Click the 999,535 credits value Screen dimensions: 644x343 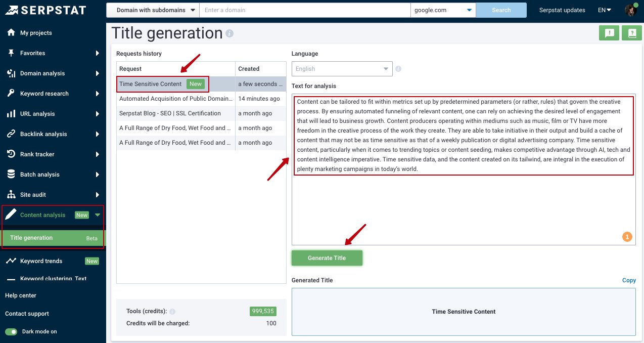(263, 312)
